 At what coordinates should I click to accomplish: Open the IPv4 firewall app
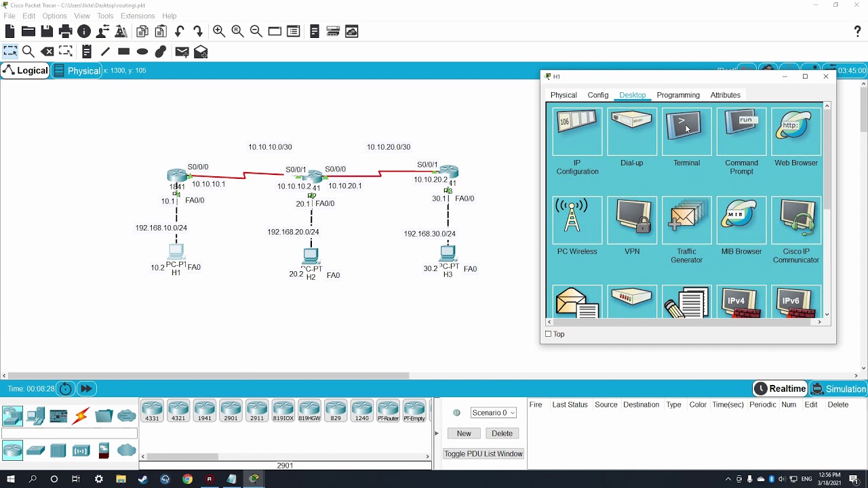741,302
